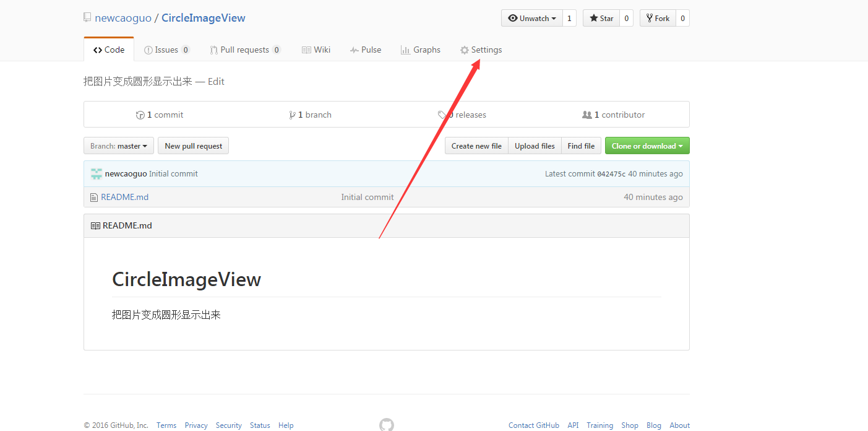Open commit hash 042475c link

[x=611, y=174]
